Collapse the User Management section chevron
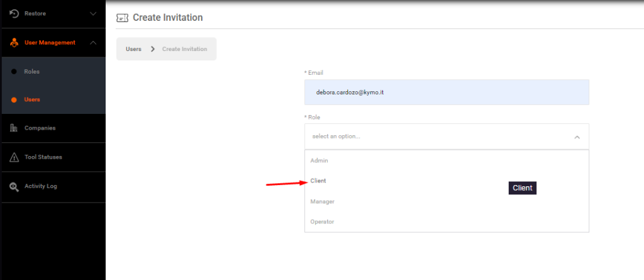The image size is (644, 280). coord(93,43)
